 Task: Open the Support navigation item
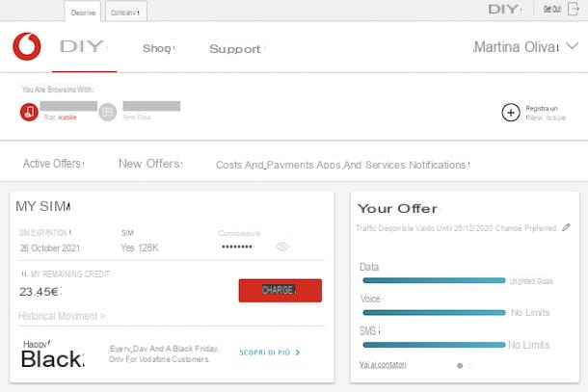coord(236,49)
